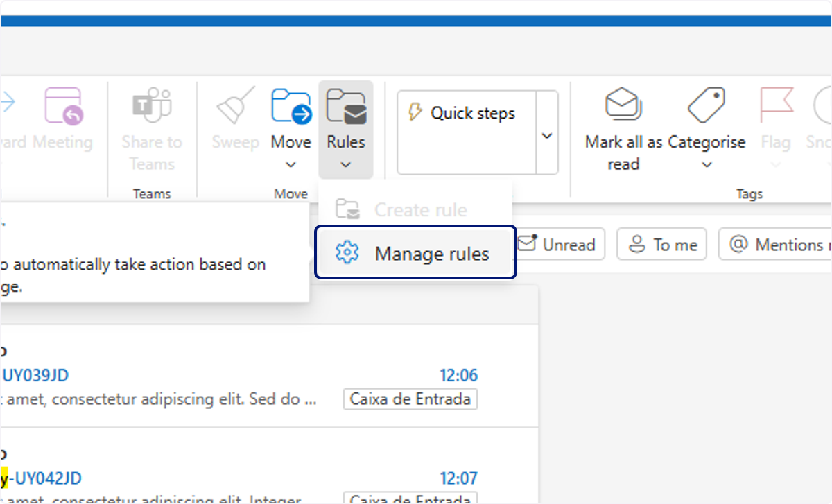Collapse the Rules dropdown chevron
This screenshot has height=504, width=832.
346,165
